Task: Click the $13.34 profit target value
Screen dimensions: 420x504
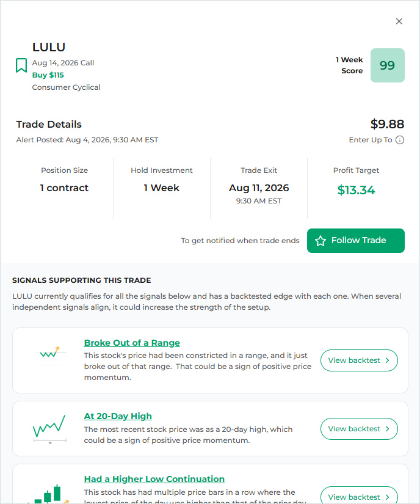Action: [x=356, y=190]
